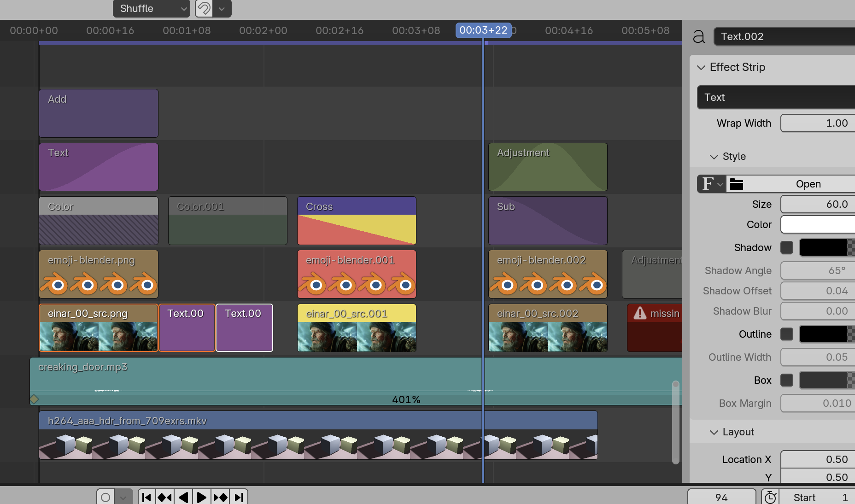The image size is (855, 504).
Task: Click the Outline Width field
Action: 818,357
